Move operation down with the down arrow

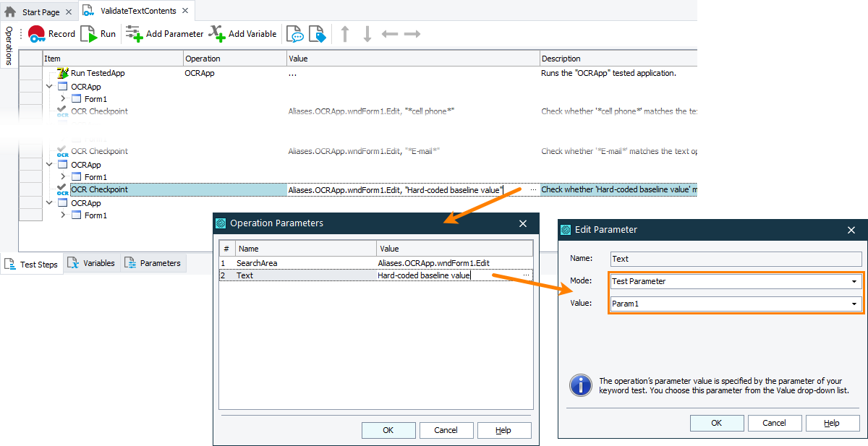click(367, 34)
